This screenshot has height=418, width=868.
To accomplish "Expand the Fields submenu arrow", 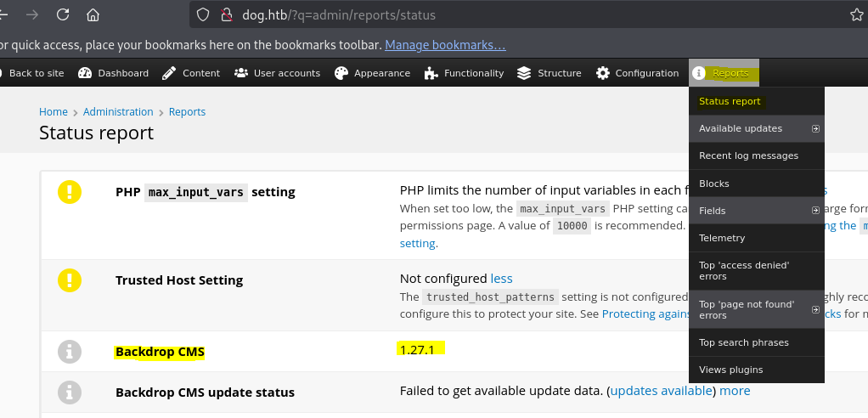I will (815, 211).
